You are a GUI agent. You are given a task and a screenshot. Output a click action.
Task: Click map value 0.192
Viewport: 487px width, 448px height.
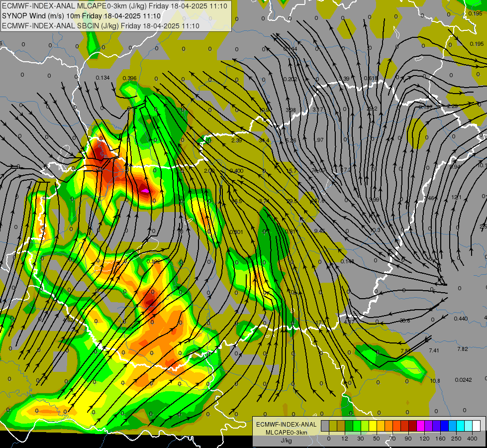[153, 261]
